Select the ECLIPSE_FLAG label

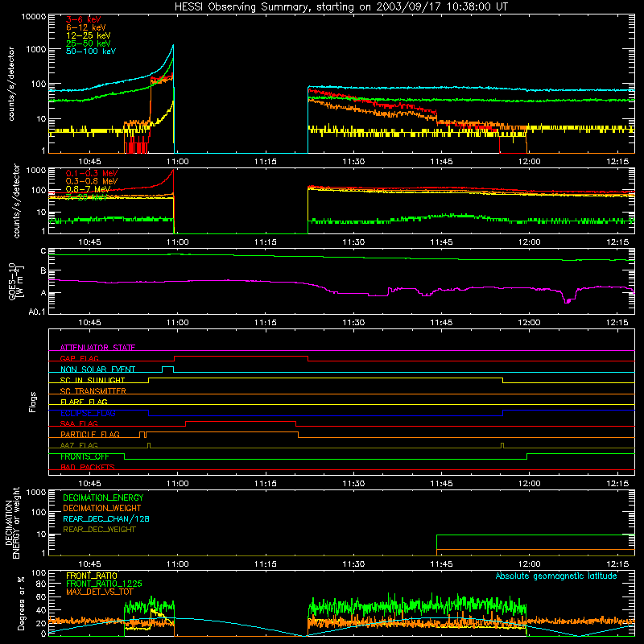tap(88, 413)
